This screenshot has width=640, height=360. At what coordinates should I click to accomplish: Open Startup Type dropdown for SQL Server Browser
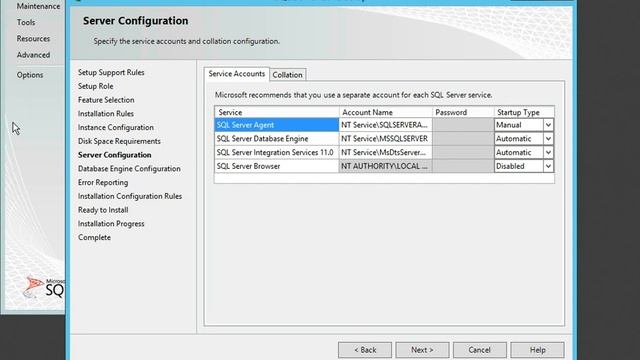coord(548,166)
